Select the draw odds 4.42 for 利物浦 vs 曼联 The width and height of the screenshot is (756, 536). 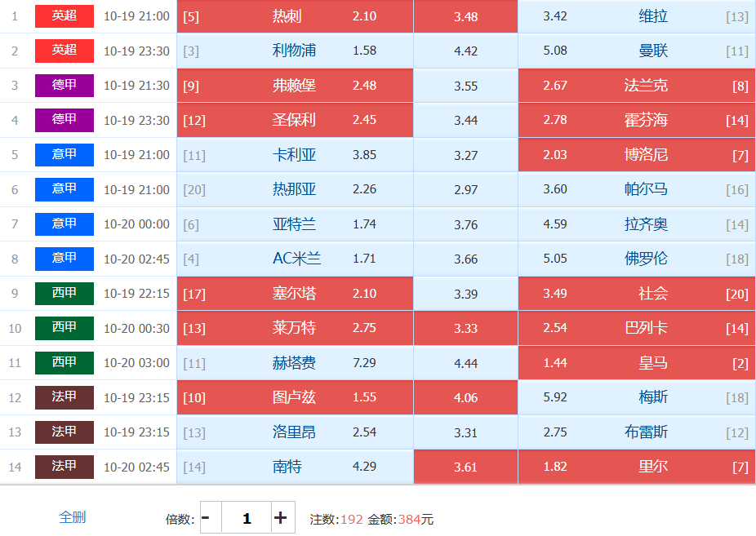click(x=465, y=51)
